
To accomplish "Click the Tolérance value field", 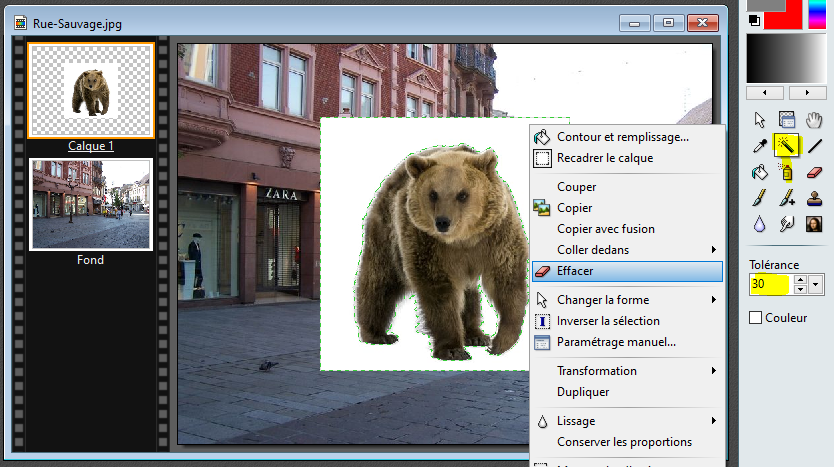I will point(770,285).
